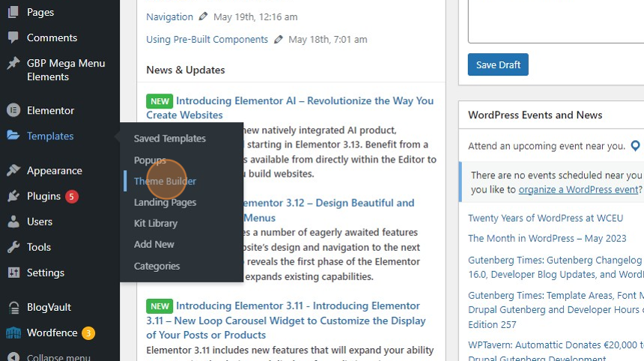
Task: Open the Tools menu item
Action: pos(39,247)
